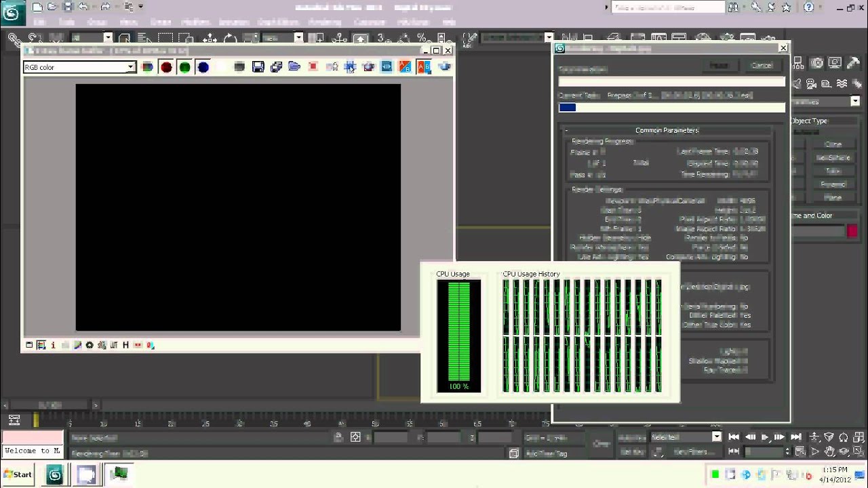Create a GeoSphere primitive
Screen dimensions: 868x488
[x=833, y=157]
